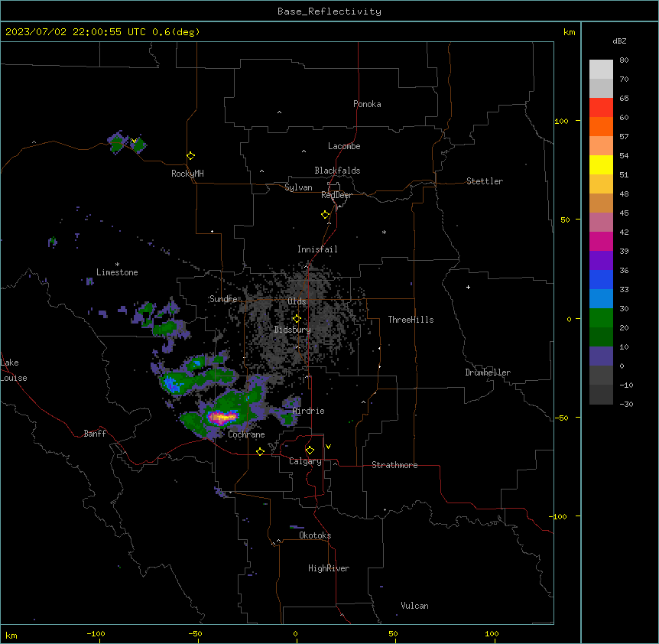Click the Blackfalds label
The image size is (659, 644).
337,171
